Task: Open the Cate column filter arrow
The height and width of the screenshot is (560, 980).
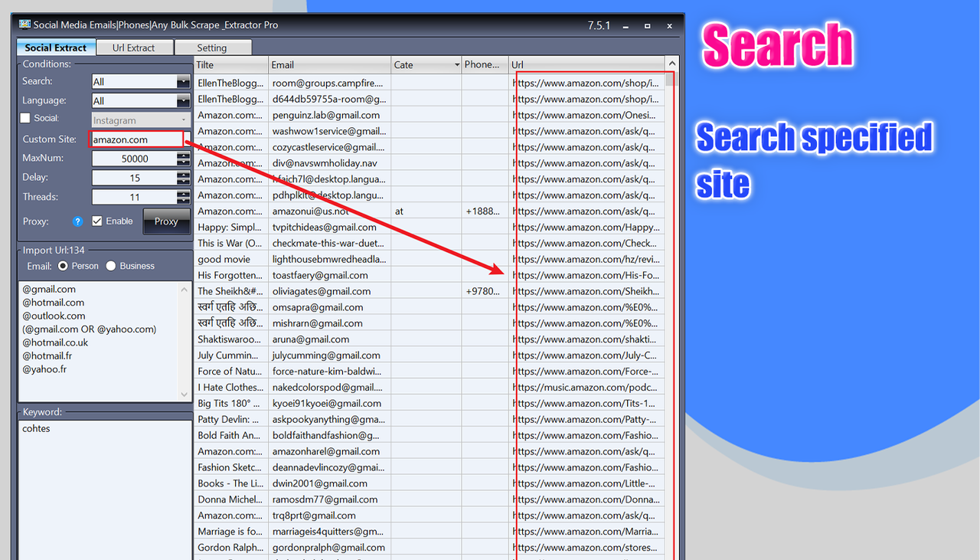Action: [457, 65]
